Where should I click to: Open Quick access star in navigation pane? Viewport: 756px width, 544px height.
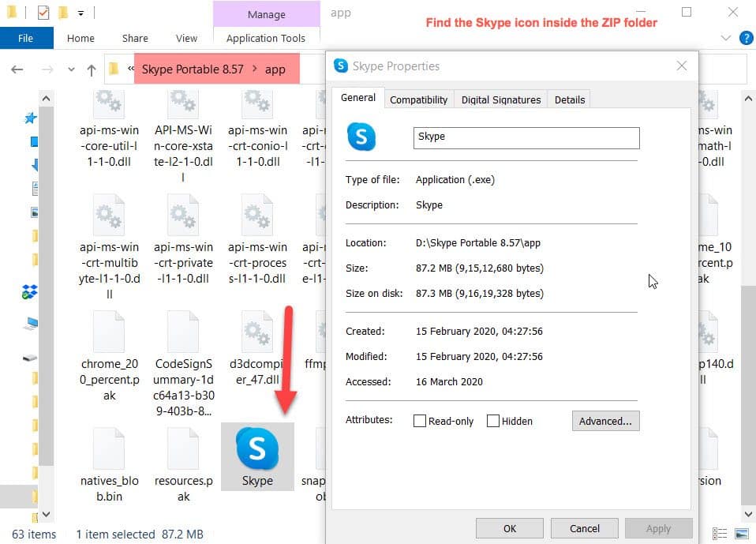coord(30,118)
